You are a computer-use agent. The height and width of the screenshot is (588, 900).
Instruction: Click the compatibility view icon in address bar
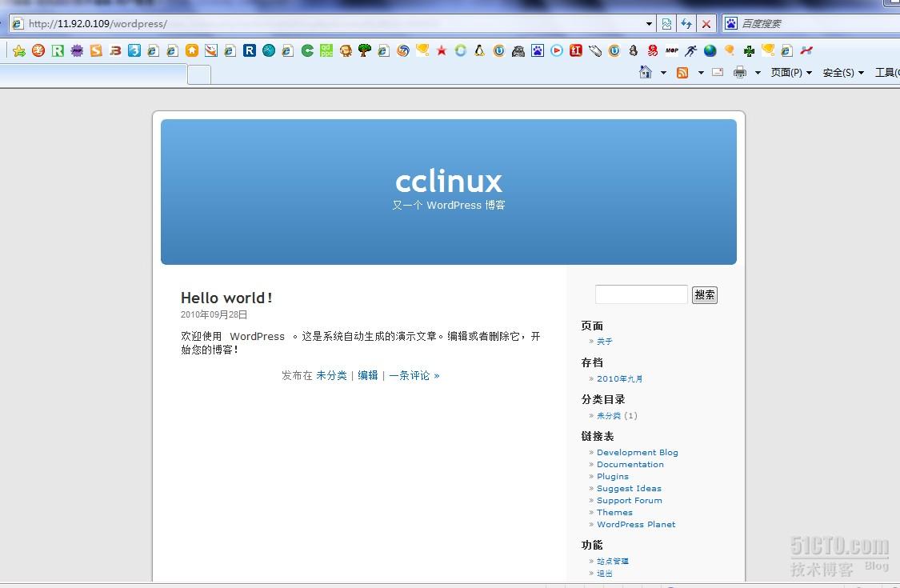point(666,23)
